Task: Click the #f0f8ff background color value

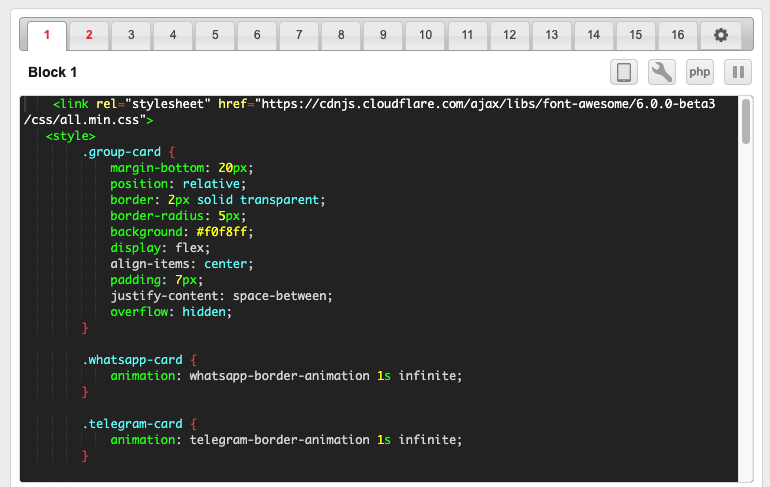Action: (x=225, y=232)
